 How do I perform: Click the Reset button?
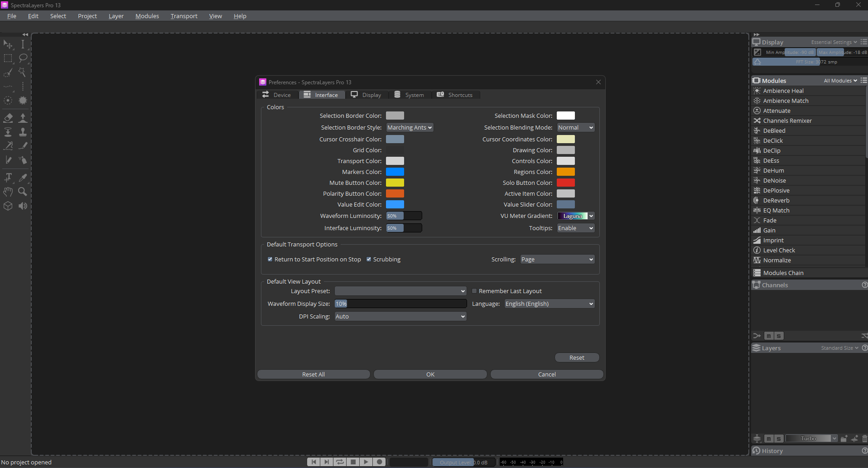point(577,358)
